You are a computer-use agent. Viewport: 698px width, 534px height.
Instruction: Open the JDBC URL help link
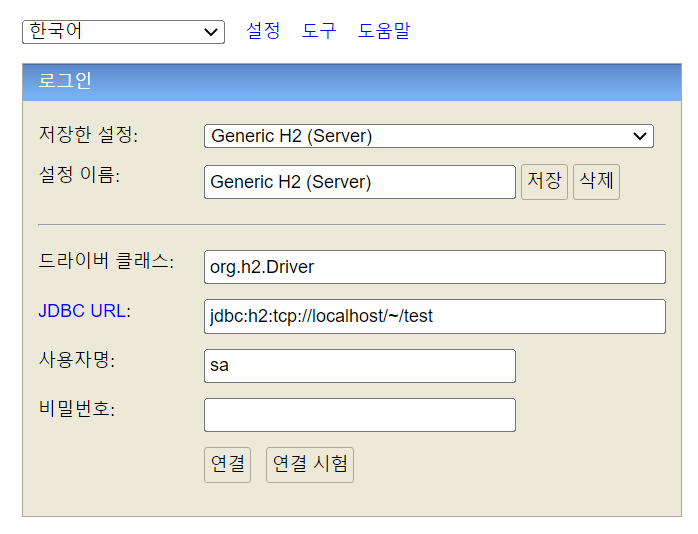(82, 311)
